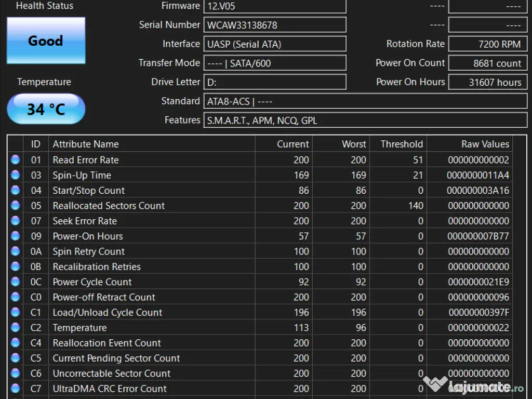Click the Firmware value field
Viewport: 532px width, 399px height.
tap(275, 6)
